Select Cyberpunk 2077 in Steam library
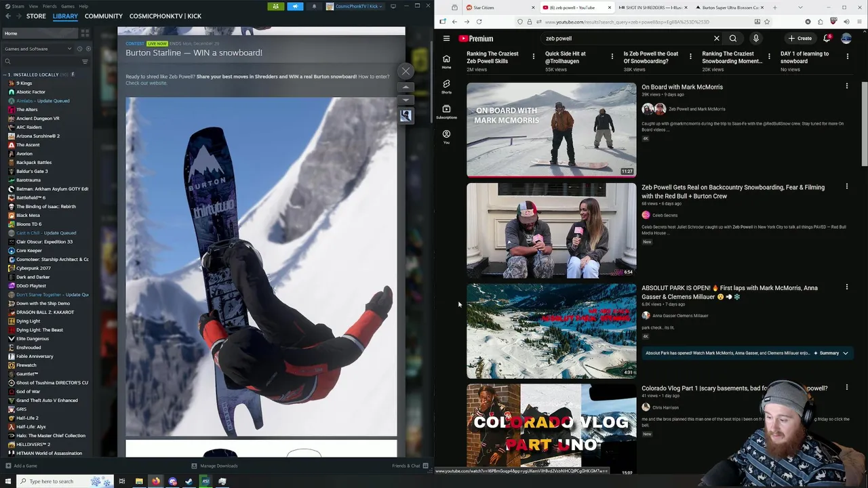868x488 pixels. coord(33,268)
